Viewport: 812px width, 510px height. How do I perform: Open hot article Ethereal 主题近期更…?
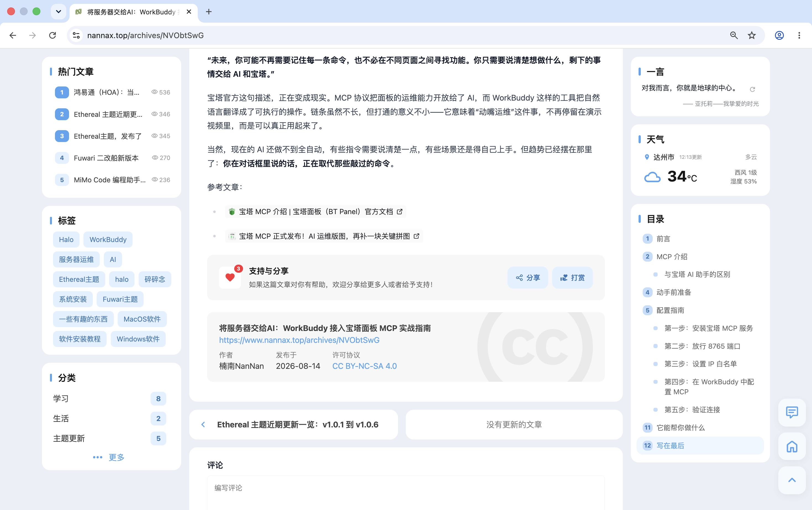click(x=112, y=114)
